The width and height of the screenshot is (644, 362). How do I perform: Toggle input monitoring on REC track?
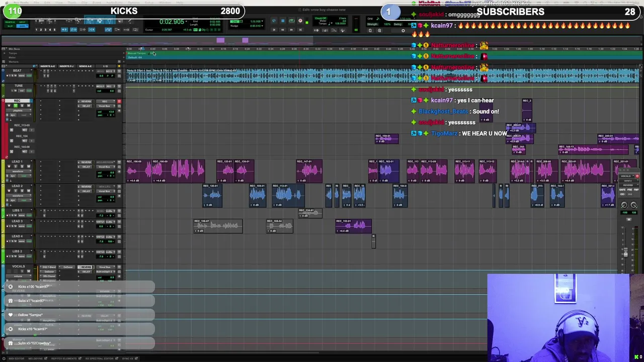pos(16,106)
